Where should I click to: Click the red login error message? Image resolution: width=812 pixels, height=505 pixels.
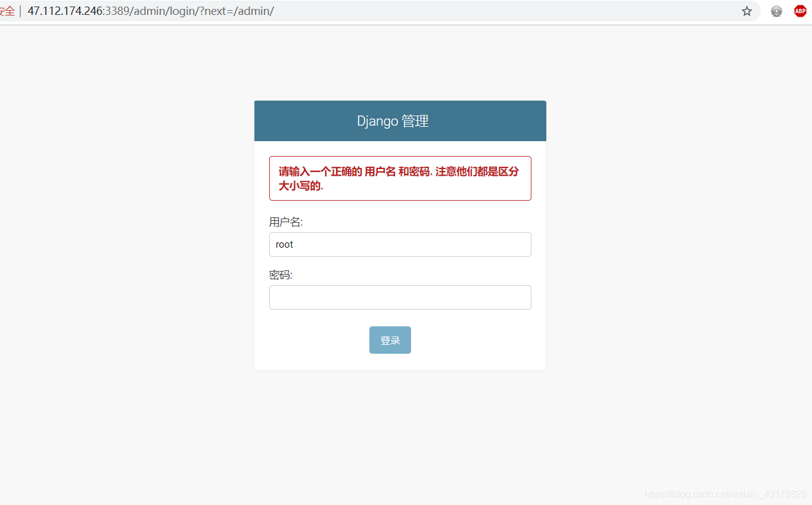click(x=400, y=179)
